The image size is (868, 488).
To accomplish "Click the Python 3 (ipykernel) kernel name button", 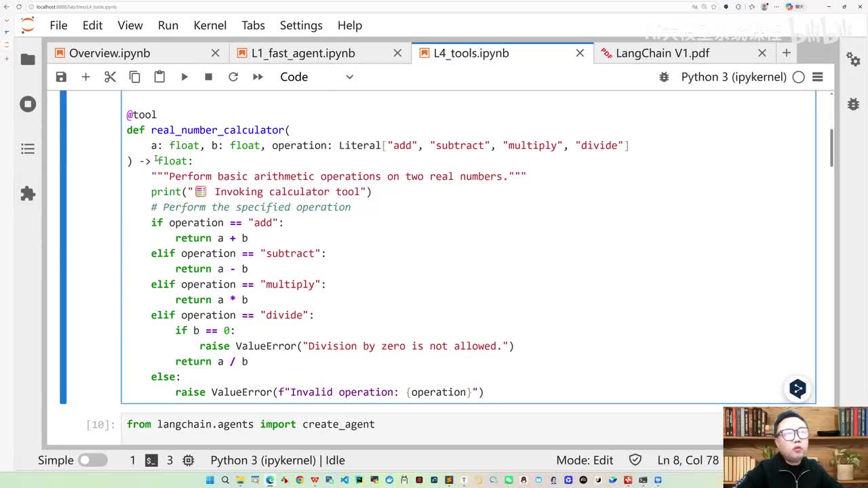I will point(733,77).
